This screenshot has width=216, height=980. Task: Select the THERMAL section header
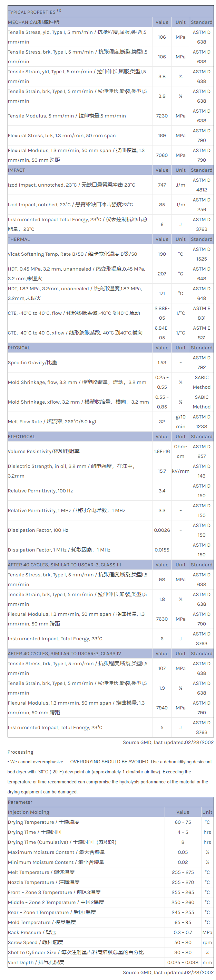click(19, 239)
